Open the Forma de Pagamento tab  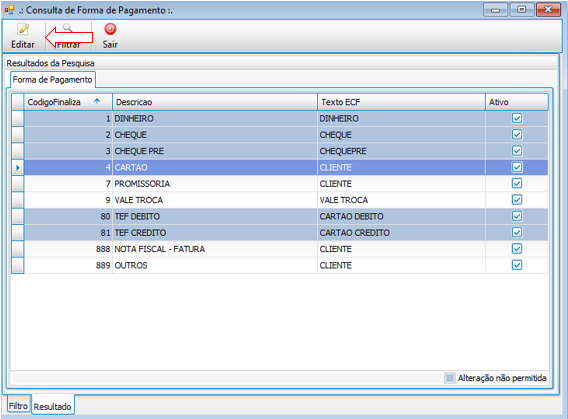coord(53,80)
